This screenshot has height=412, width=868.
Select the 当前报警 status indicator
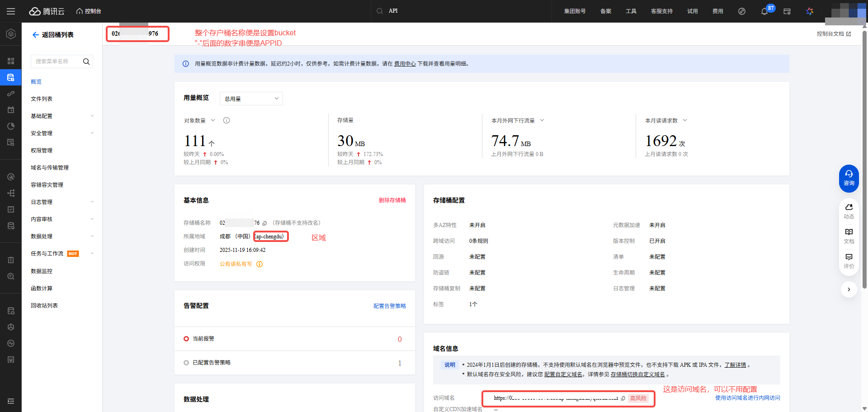click(x=186, y=338)
